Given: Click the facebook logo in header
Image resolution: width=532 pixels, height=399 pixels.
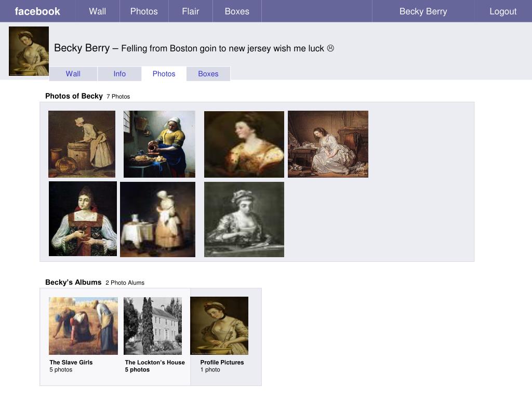Looking at the screenshot, I should coord(37,11).
